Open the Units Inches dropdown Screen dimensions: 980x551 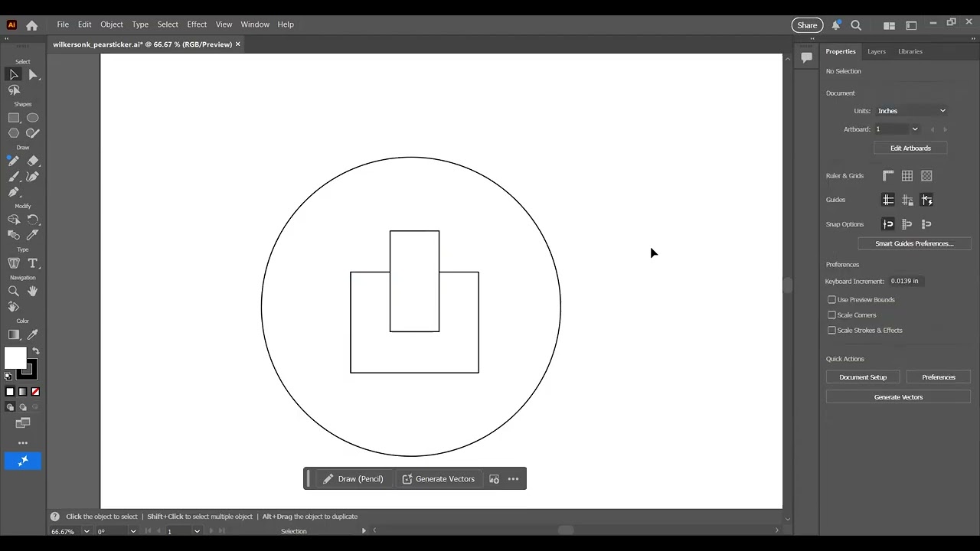(x=911, y=111)
